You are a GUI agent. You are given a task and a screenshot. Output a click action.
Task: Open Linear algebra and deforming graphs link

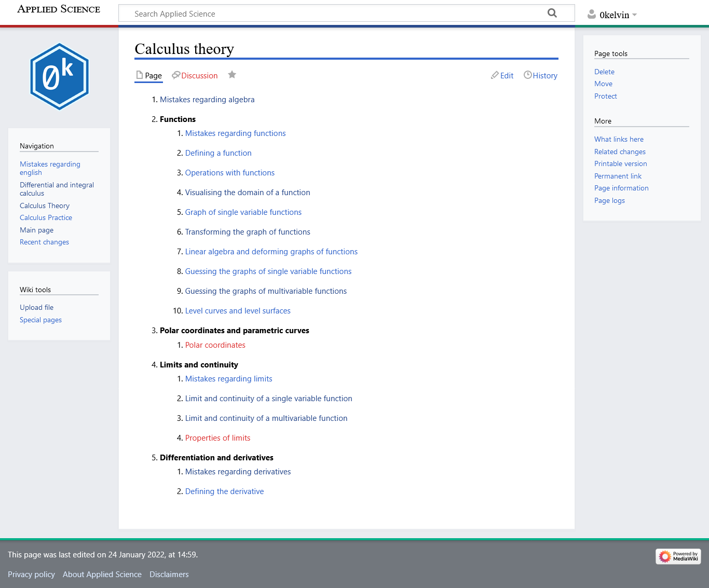coord(271,252)
